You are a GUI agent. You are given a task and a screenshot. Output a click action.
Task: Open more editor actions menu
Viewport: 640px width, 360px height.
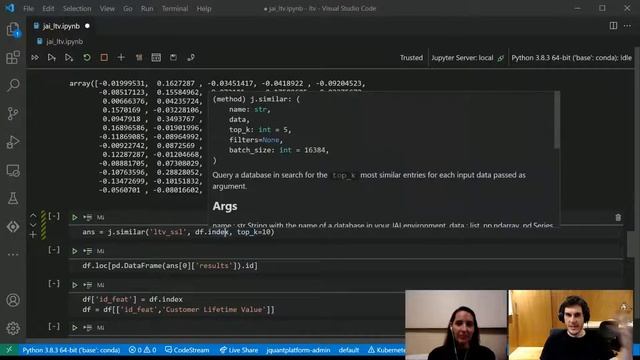coord(627,26)
